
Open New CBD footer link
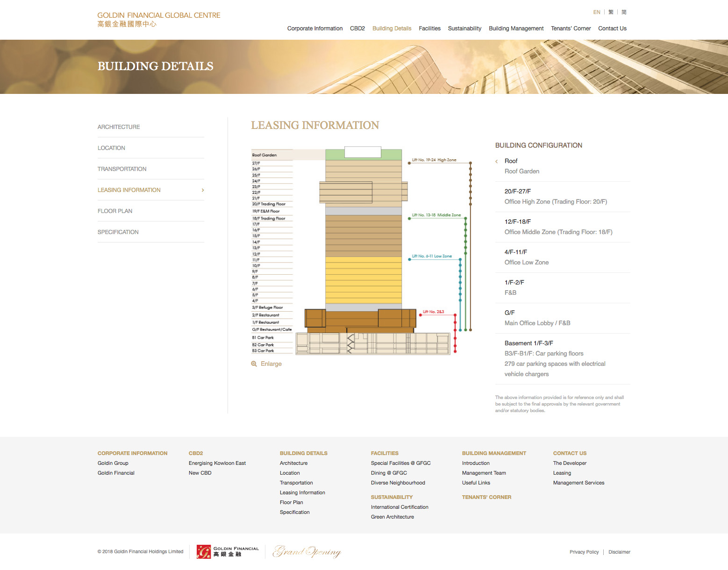[200, 473]
